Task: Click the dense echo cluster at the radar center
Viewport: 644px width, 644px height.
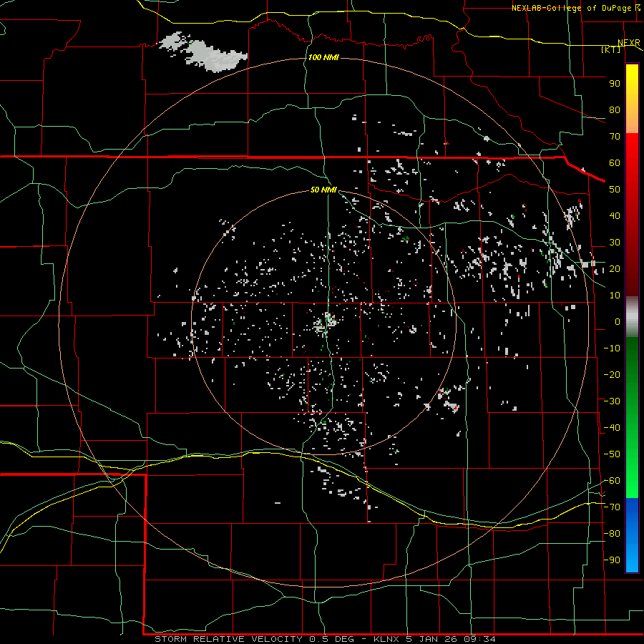Action: click(x=325, y=323)
